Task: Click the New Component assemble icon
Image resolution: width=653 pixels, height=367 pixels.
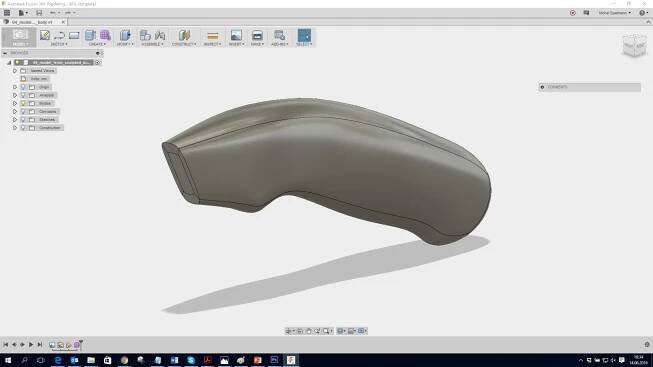Action: click(145, 35)
